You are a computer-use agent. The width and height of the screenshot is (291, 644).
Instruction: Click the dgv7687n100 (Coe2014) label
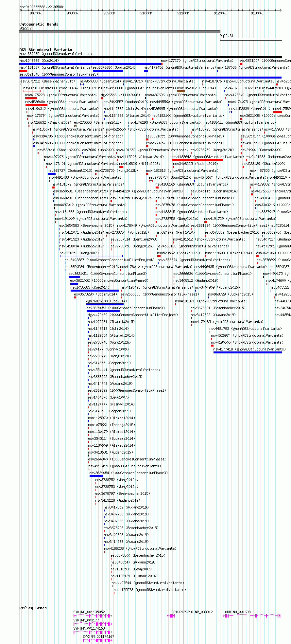pos(107,301)
